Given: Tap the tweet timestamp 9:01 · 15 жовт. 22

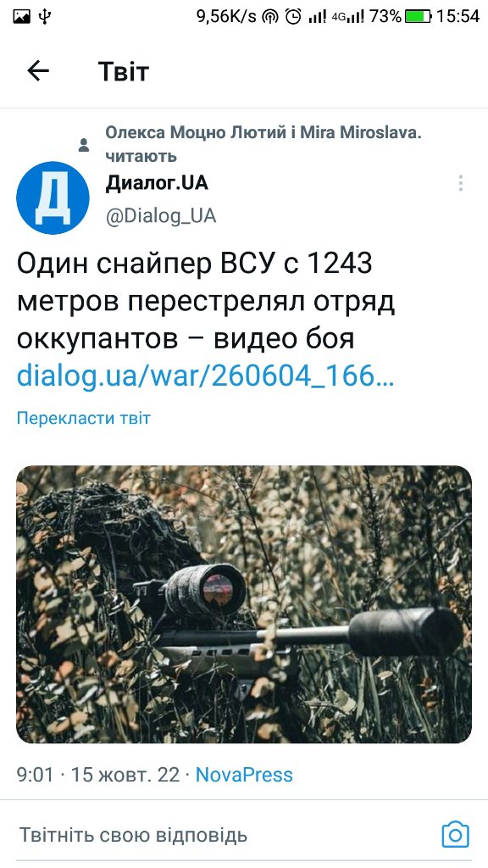Looking at the screenshot, I should pyautogui.click(x=98, y=775).
